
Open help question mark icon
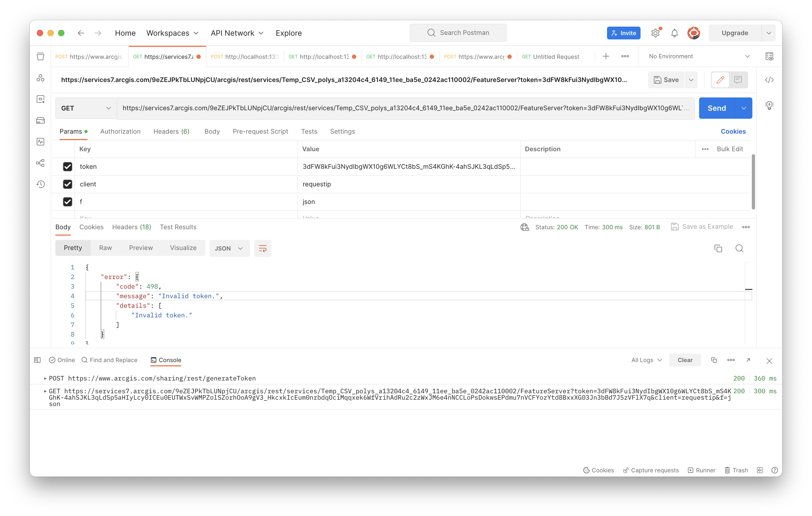click(775, 470)
